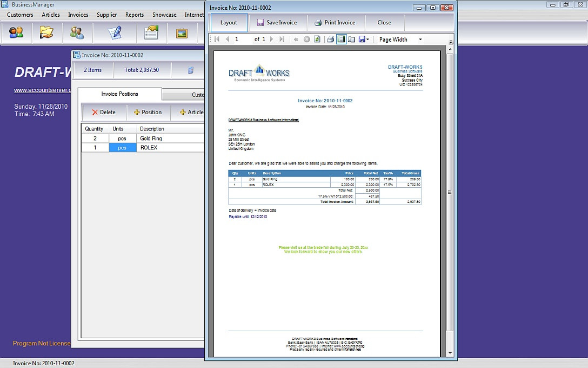Open the Page Width zoom dropdown

[400, 40]
